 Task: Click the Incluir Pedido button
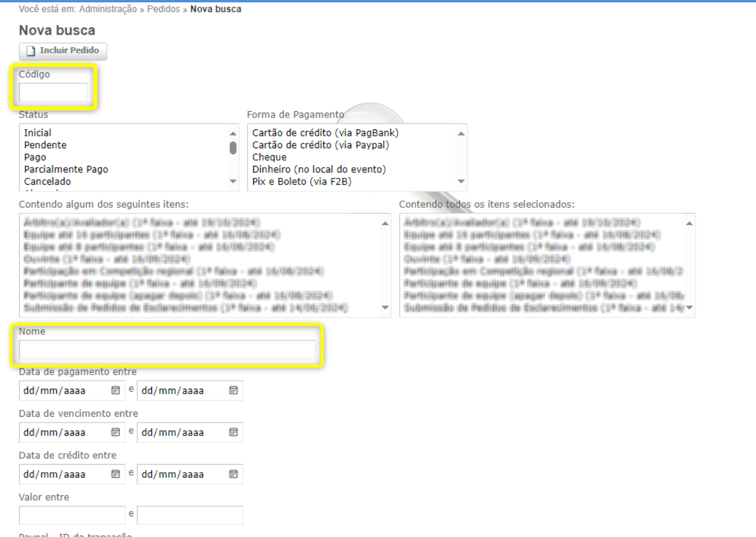click(63, 51)
